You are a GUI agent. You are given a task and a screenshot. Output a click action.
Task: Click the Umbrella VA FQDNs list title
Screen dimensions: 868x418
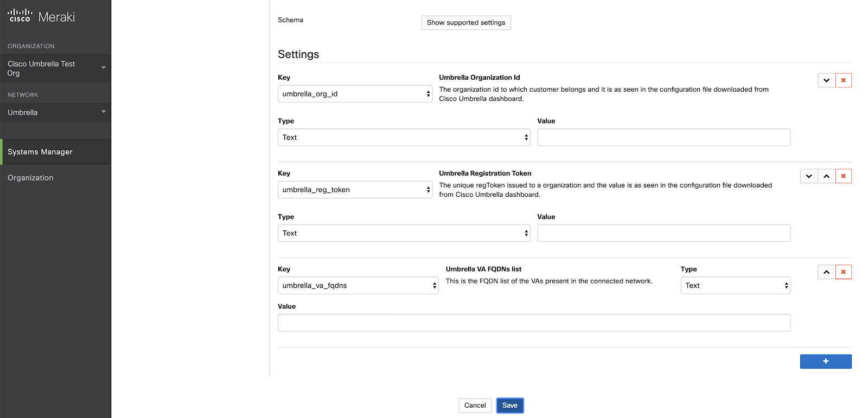[x=483, y=269]
